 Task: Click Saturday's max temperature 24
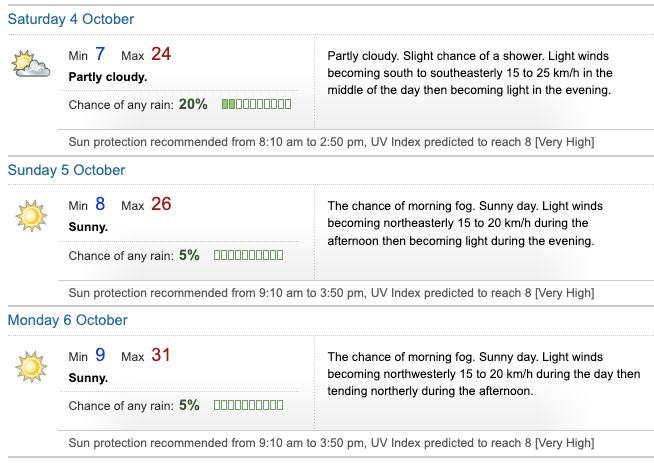coord(161,54)
